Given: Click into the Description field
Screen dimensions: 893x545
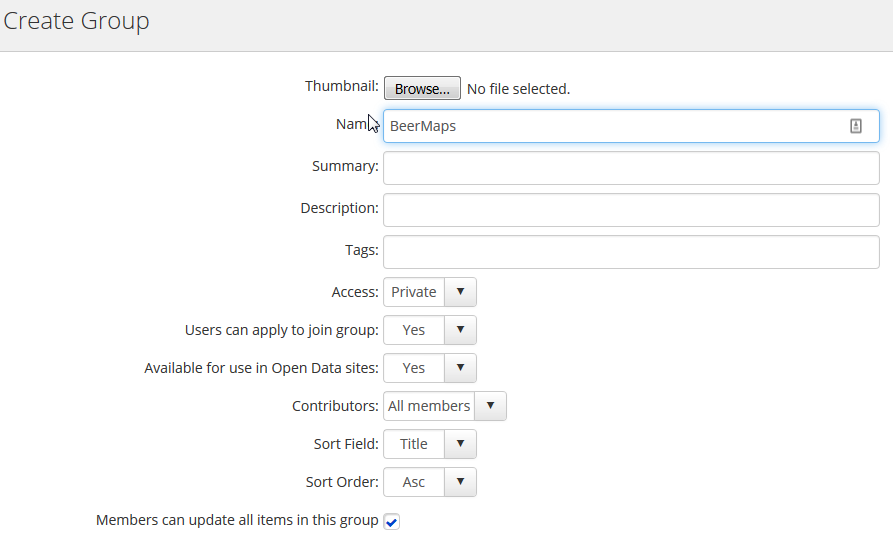Looking at the screenshot, I should tap(631, 210).
